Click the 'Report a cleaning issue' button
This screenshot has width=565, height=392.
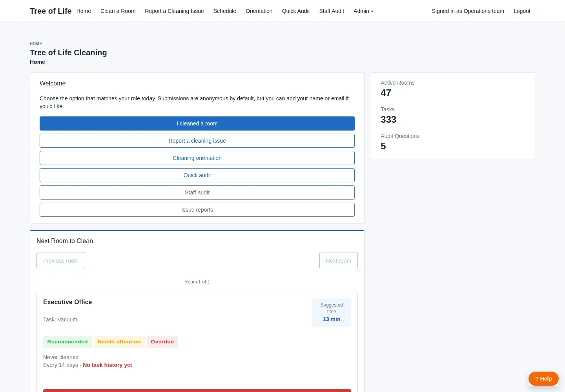(197, 141)
